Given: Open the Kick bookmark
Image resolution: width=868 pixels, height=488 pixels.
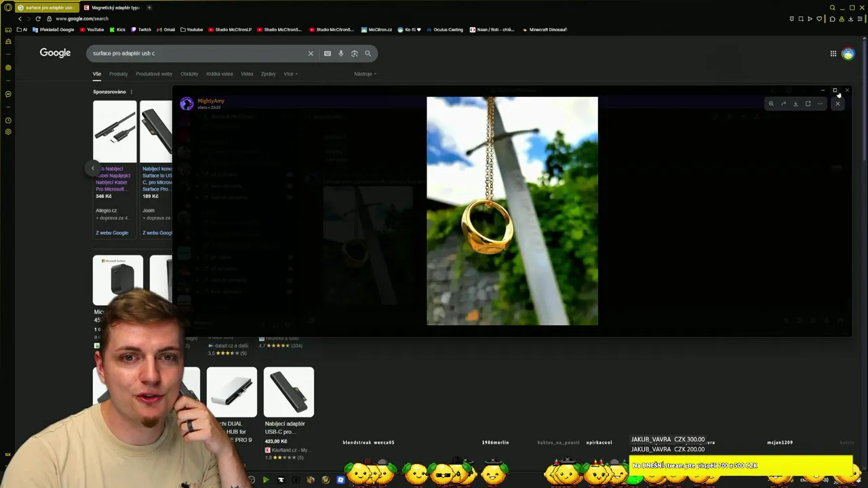Looking at the screenshot, I should (118, 30).
